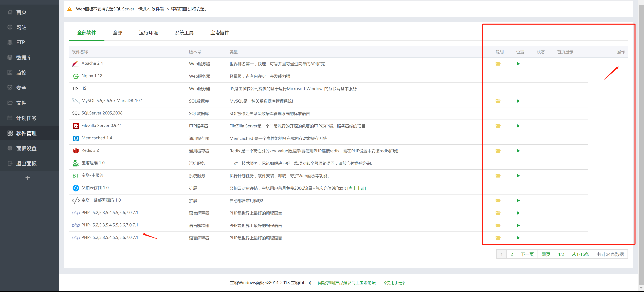Click the 面板设置 gear icon in sidebar
644x292 pixels.
click(10, 148)
